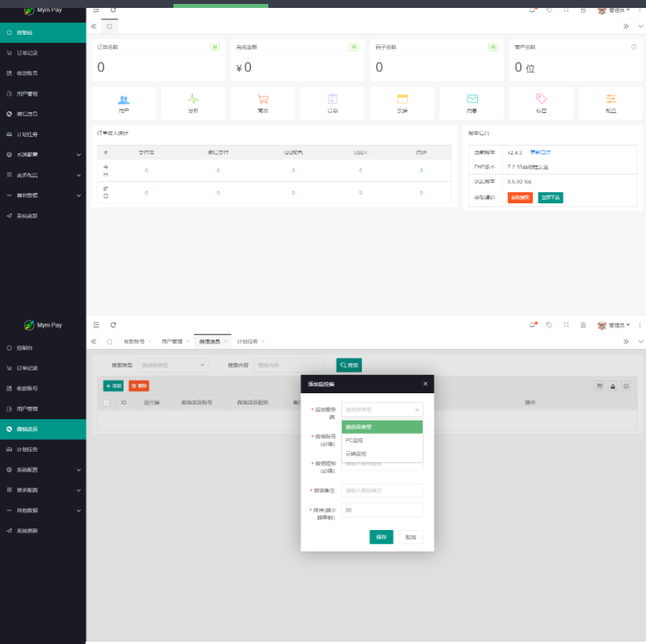Switch to the 计划任务 tab

(247, 341)
